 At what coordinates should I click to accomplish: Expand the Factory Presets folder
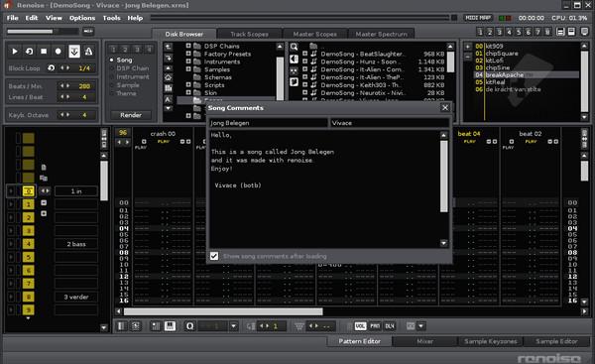pos(188,54)
